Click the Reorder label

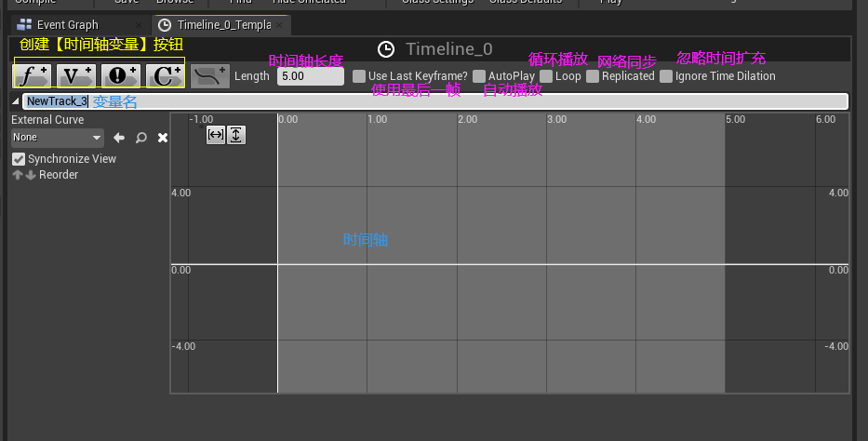coord(59,175)
